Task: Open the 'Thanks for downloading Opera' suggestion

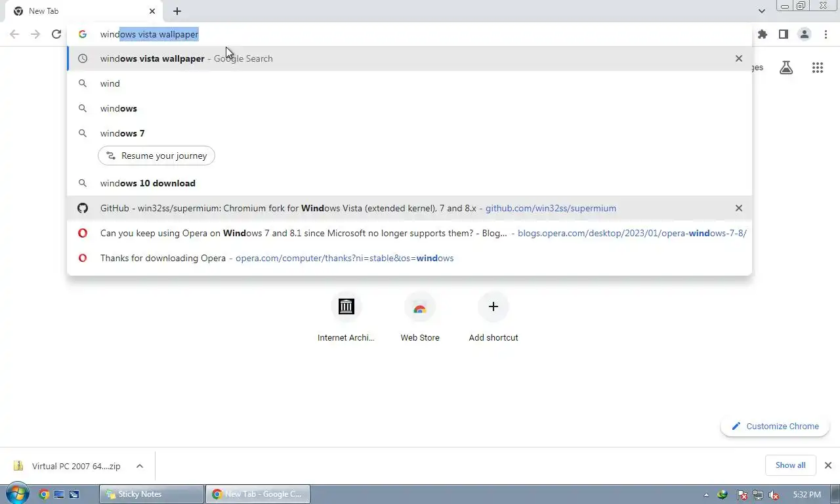Action: coord(409,258)
